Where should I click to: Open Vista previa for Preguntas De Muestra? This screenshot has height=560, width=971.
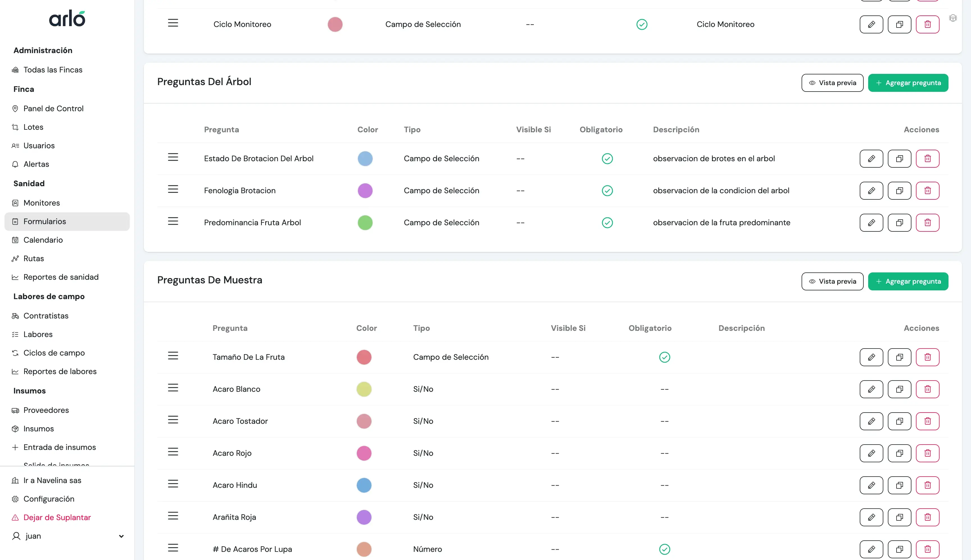click(x=832, y=281)
